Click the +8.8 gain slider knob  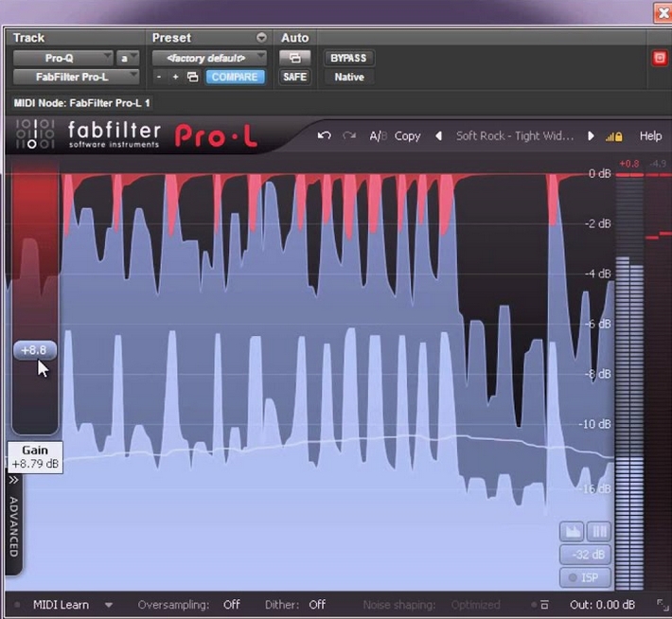pyautogui.click(x=35, y=350)
